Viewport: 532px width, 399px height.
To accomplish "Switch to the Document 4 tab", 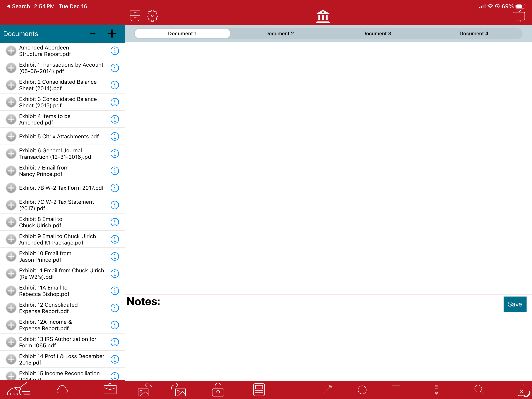I will pos(474,34).
